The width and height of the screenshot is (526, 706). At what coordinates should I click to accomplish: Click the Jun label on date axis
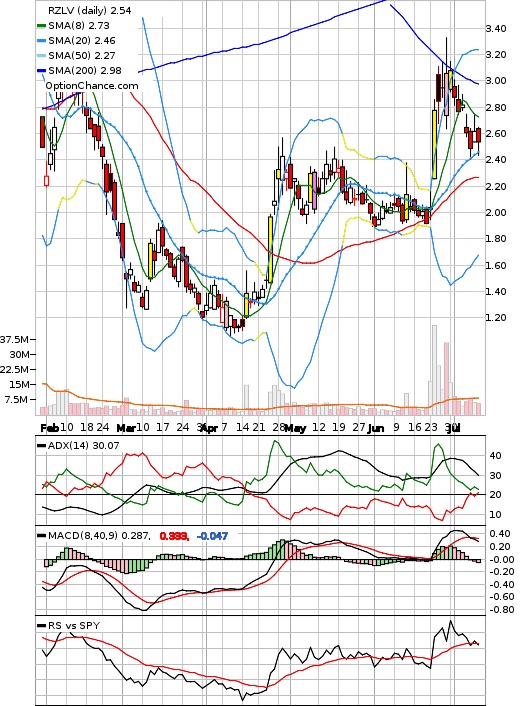pyautogui.click(x=376, y=428)
